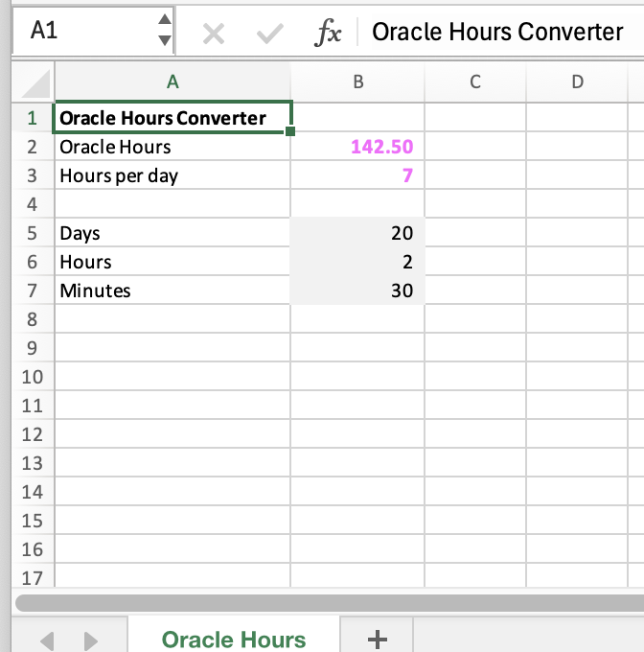
Task: Select column D header
Action: [577, 82]
